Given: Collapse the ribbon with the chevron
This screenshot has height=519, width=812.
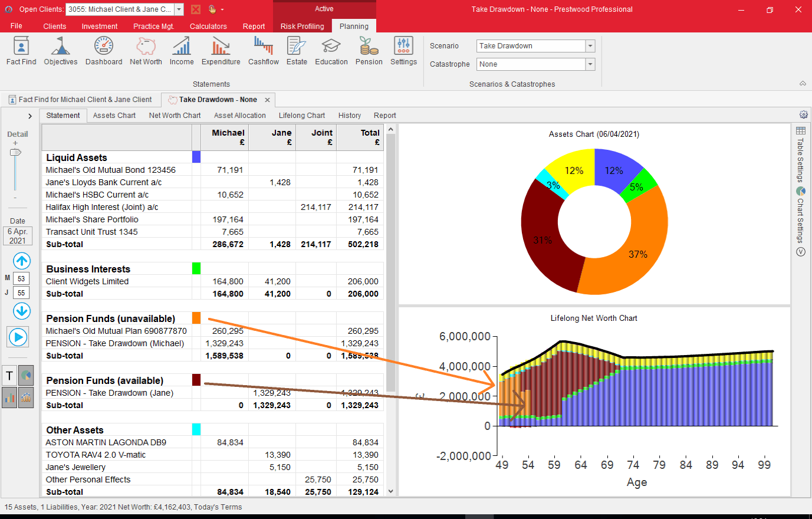Looking at the screenshot, I should (x=803, y=84).
